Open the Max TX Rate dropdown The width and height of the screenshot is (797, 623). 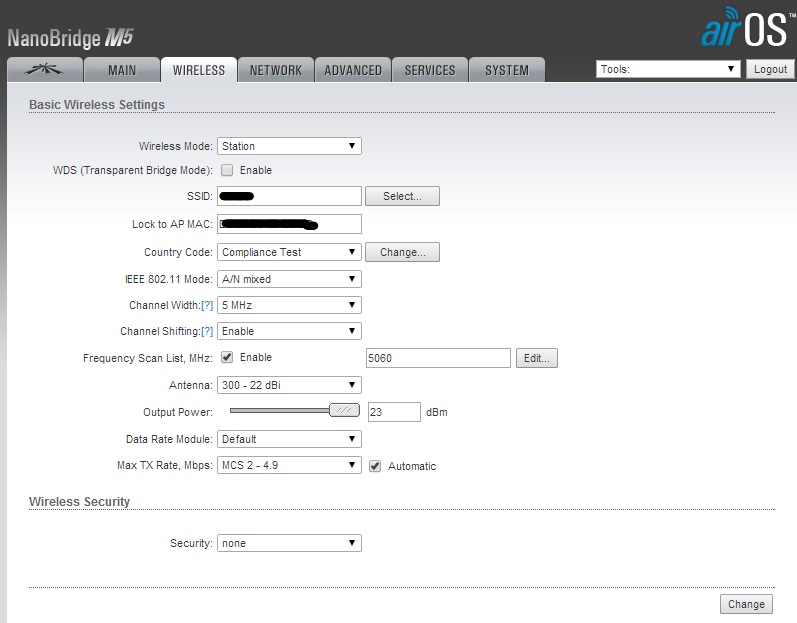(289, 465)
